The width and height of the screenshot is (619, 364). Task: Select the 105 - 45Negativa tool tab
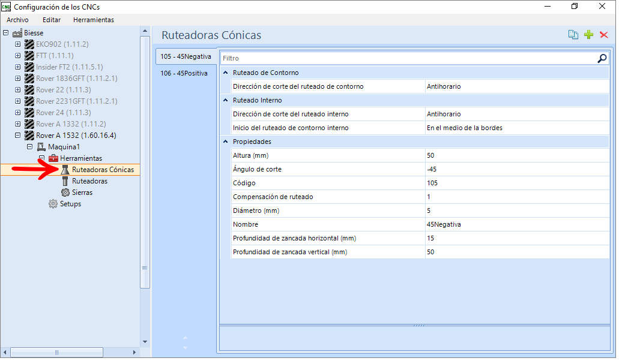pyautogui.click(x=187, y=57)
